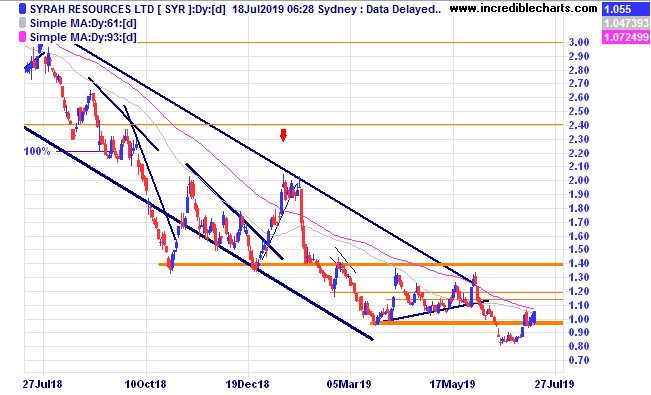The image size is (651, 395).
Task: Click the red down arrow marker
Action: (283, 135)
